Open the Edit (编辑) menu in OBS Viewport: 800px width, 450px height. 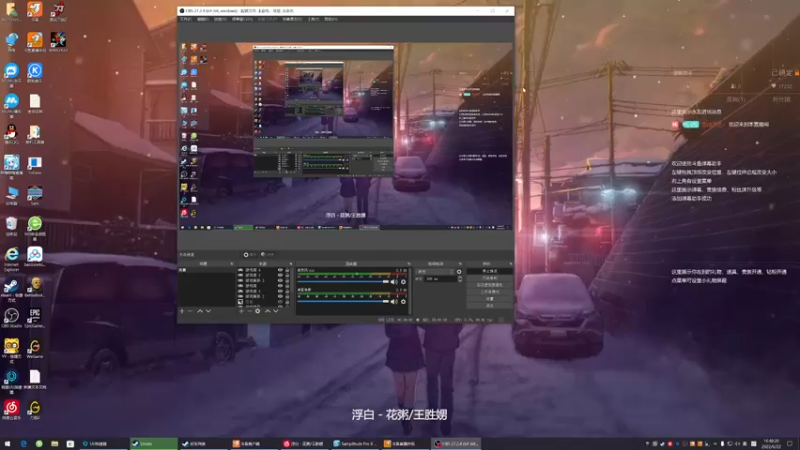203,19
